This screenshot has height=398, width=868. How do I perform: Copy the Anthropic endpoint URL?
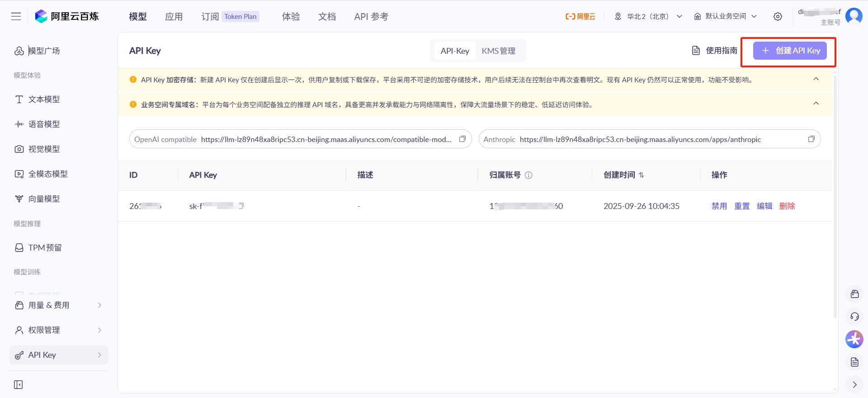tap(811, 139)
